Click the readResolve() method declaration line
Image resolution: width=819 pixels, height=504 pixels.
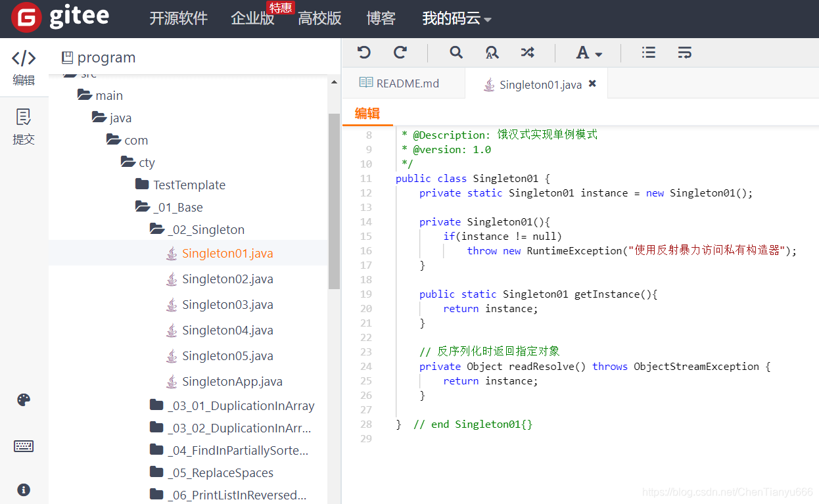595,367
